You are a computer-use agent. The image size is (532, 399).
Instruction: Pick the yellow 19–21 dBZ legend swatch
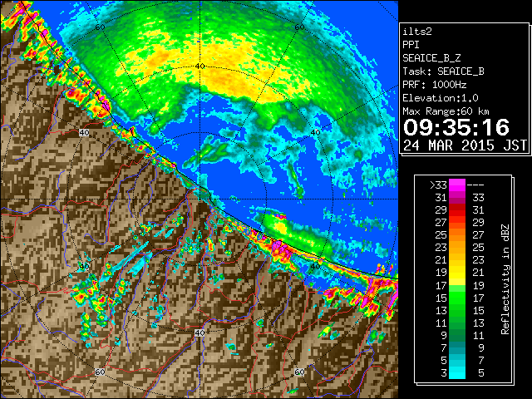click(457, 273)
